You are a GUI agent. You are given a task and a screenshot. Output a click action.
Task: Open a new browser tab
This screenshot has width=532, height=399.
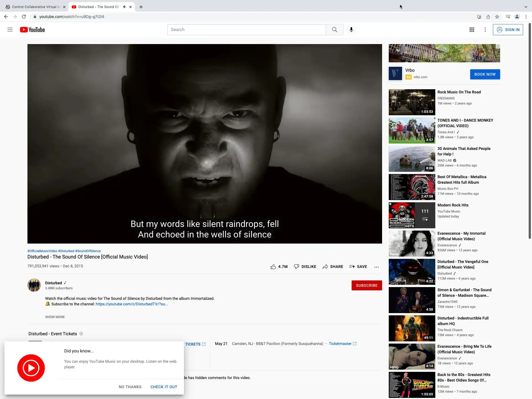(x=141, y=7)
